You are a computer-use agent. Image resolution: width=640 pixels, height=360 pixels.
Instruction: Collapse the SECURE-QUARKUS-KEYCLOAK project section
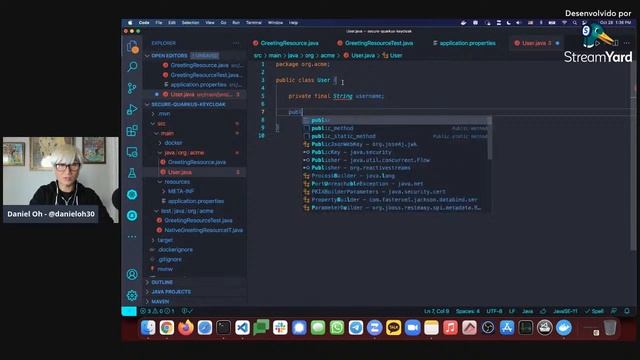coord(189,104)
